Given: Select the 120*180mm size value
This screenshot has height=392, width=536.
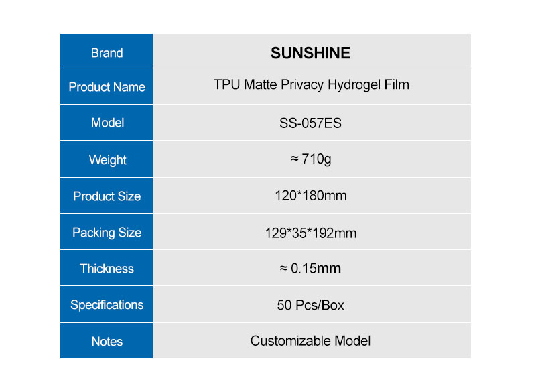Looking at the screenshot, I should [x=311, y=196].
